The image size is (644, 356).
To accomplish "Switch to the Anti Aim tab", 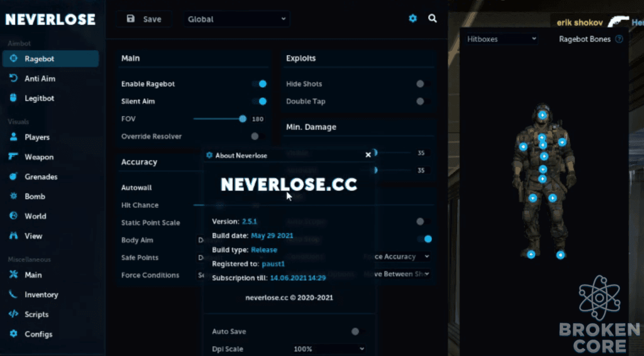I will point(51,78).
